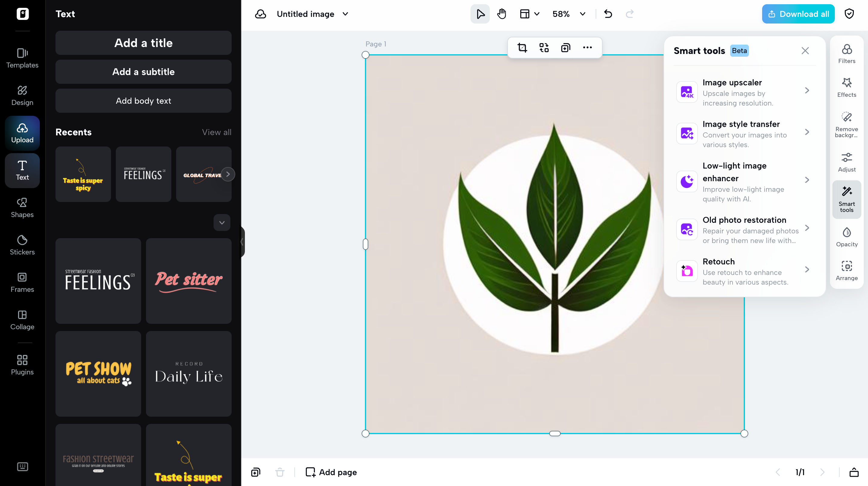Undo the last action

click(x=608, y=14)
